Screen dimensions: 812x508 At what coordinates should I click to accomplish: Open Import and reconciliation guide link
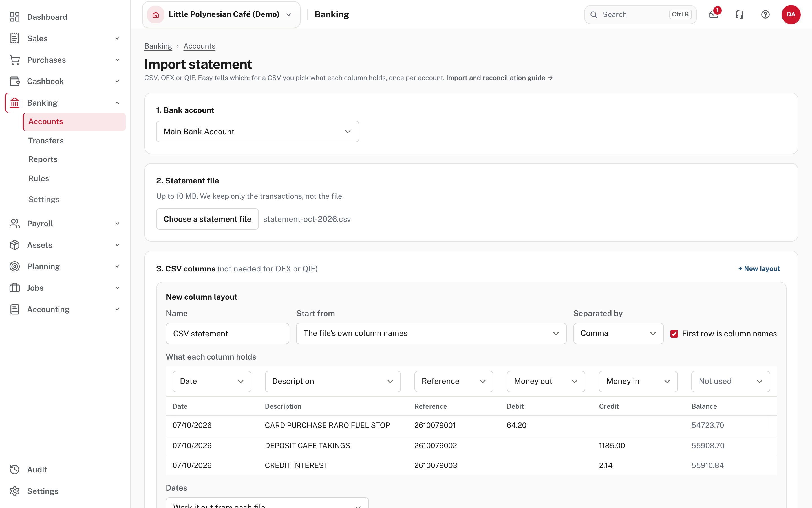pos(499,78)
